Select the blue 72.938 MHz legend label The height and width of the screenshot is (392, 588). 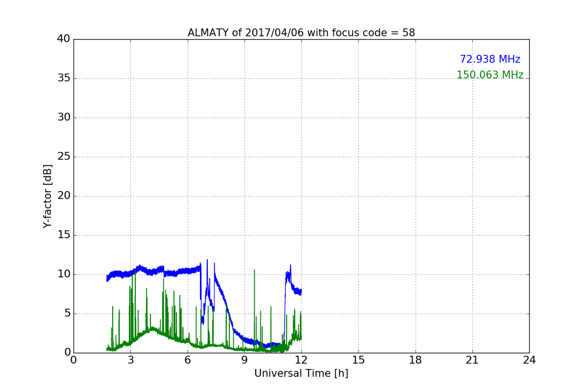click(x=490, y=59)
